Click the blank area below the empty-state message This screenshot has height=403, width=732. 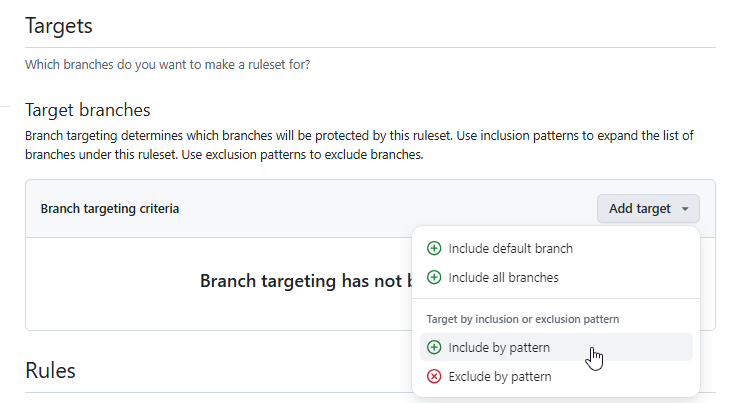tap(218, 313)
